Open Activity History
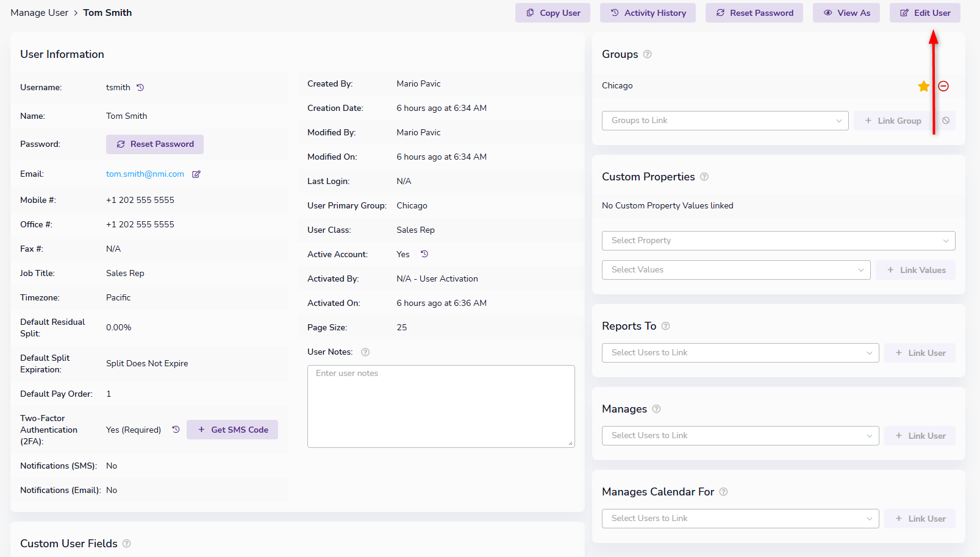The width and height of the screenshot is (980, 557). click(x=648, y=13)
